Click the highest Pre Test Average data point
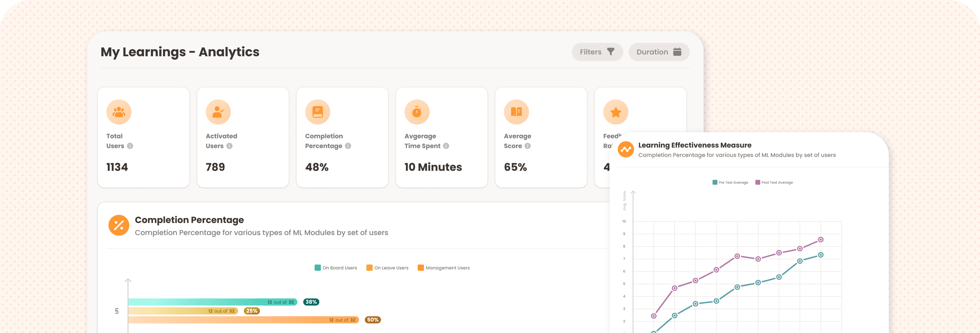This screenshot has height=333, width=980. pos(821,255)
